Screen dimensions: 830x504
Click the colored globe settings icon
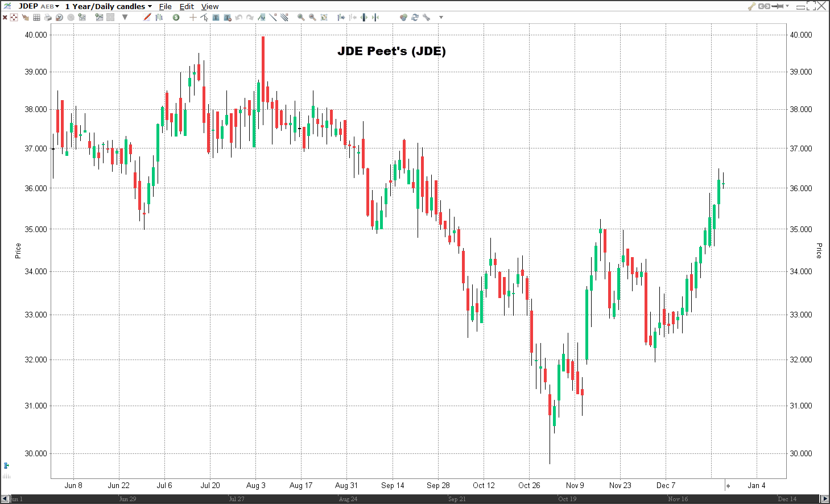pyautogui.click(x=403, y=18)
